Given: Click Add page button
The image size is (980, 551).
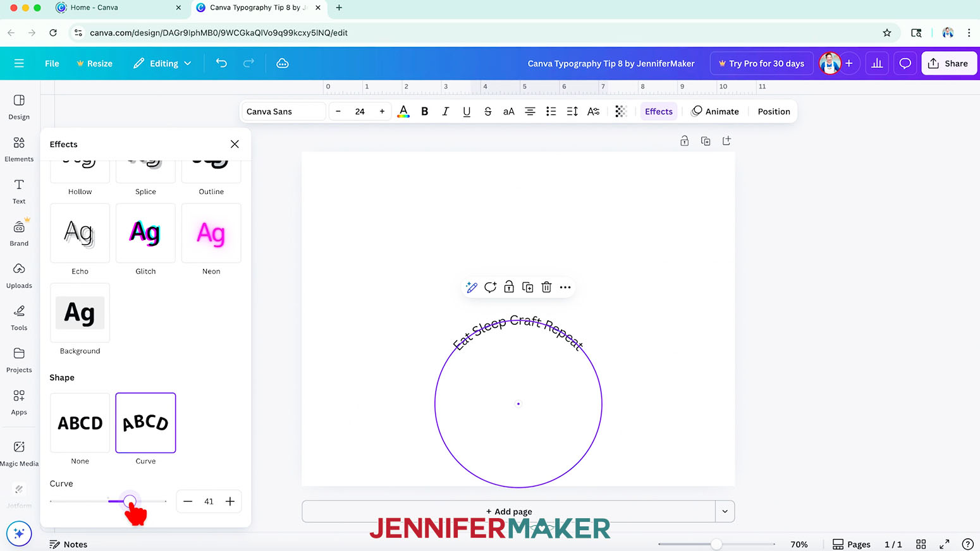Looking at the screenshot, I should click(x=509, y=511).
